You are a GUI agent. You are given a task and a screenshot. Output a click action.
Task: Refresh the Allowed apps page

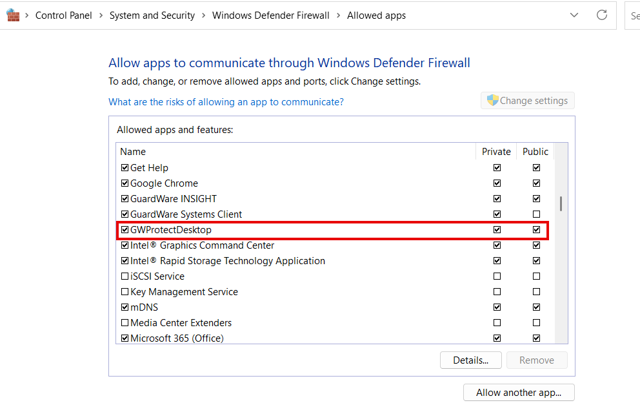(602, 16)
